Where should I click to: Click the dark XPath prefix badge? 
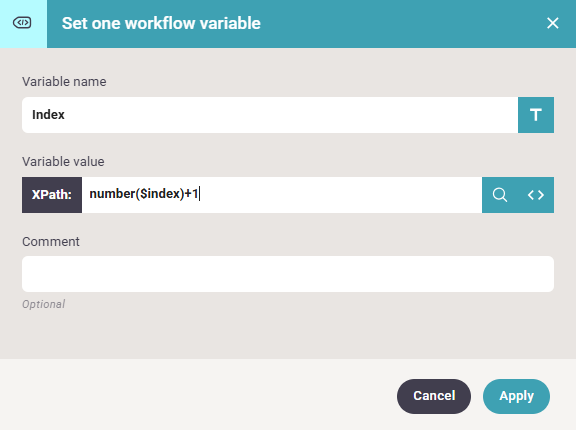point(52,195)
